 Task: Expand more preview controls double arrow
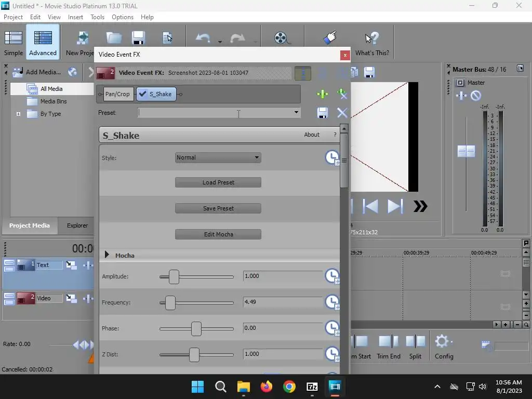tap(420, 206)
